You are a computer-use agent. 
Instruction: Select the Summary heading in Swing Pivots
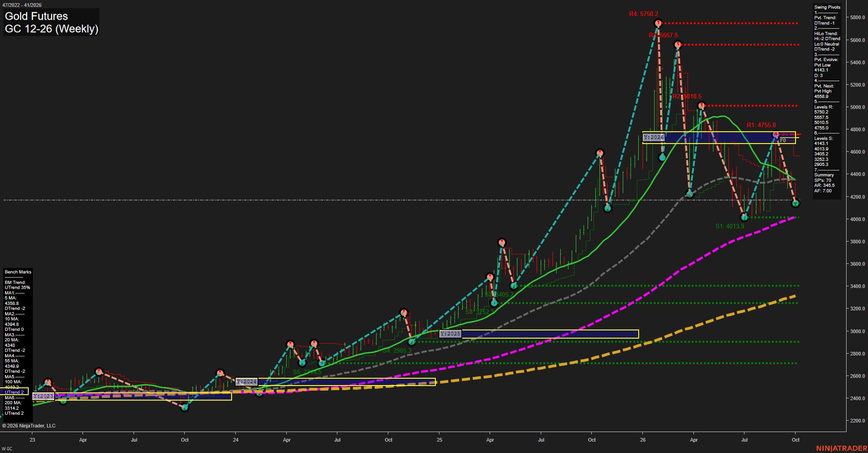[824, 175]
